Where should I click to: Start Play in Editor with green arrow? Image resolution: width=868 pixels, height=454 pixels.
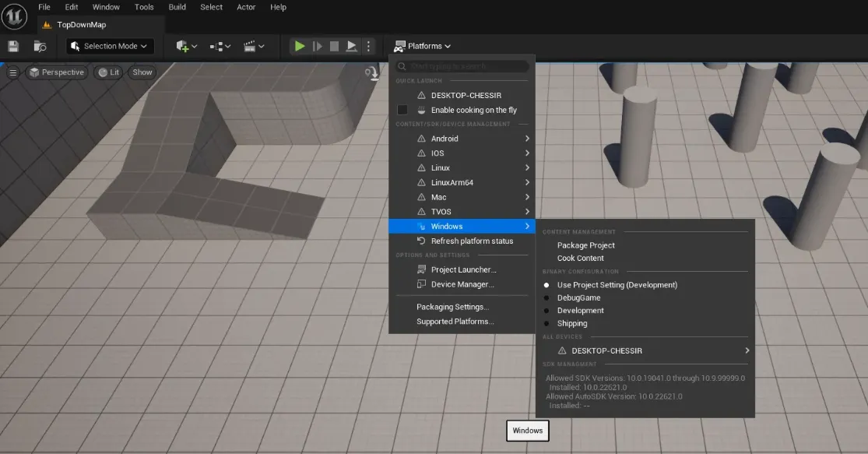point(300,46)
